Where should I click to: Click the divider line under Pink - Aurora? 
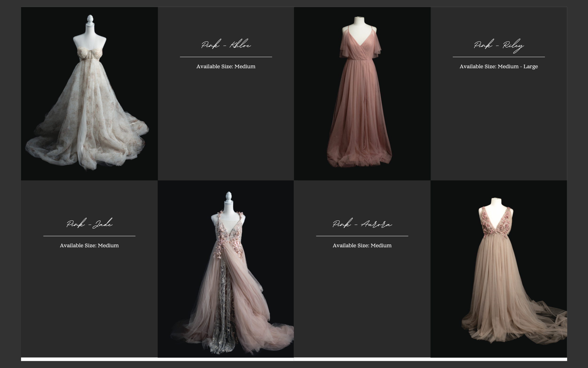pyautogui.click(x=362, y=236)
